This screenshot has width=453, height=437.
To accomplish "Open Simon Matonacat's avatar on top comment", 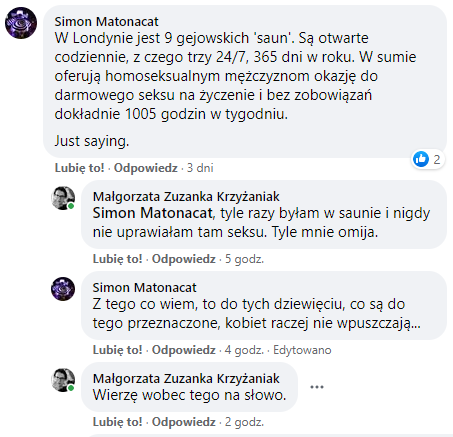I will (21, 23).
